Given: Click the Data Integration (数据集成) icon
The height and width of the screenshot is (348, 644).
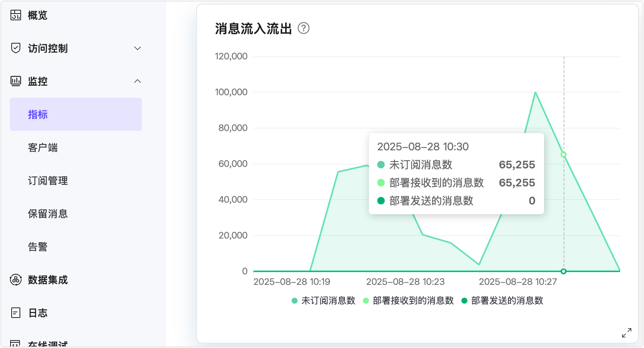Looking at the screenshot, I should click(16, 280).
